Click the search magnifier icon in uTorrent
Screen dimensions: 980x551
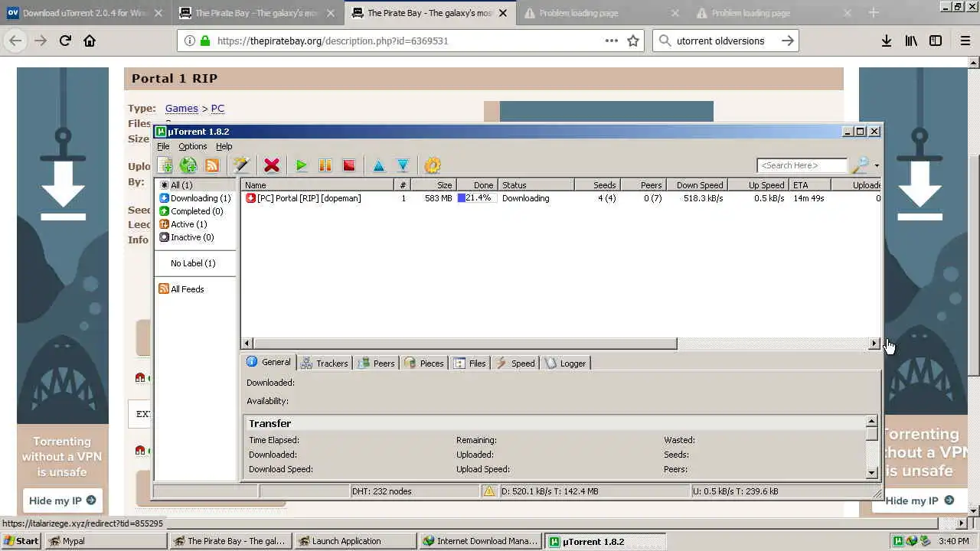pos(860,165)
